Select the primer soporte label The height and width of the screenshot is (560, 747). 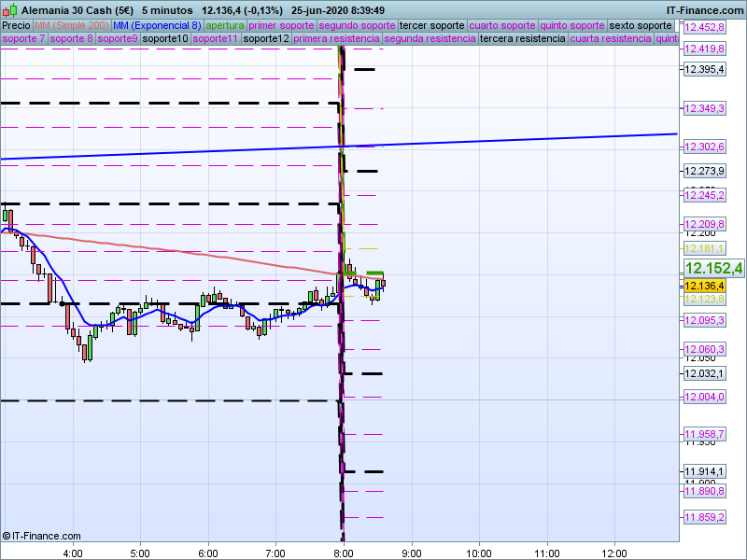(x=281, y=26)
